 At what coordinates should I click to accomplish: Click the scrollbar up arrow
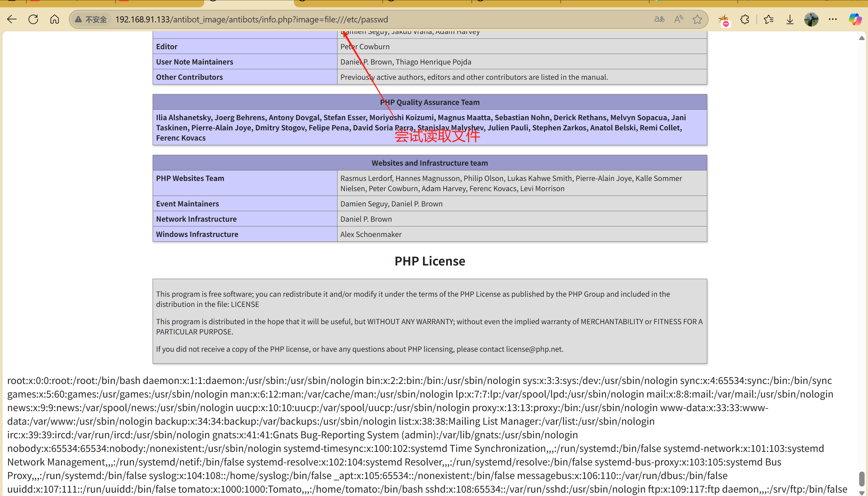[x=862, y=38]
